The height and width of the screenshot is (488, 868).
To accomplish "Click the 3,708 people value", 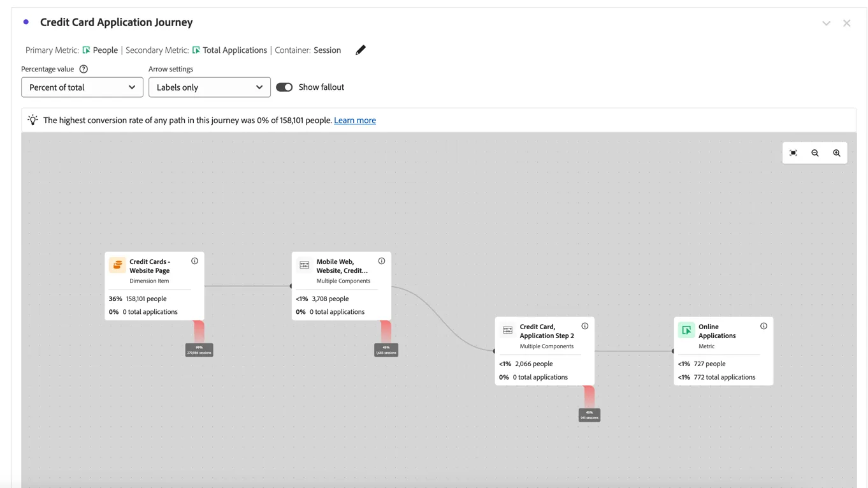I will coord(330,299).
